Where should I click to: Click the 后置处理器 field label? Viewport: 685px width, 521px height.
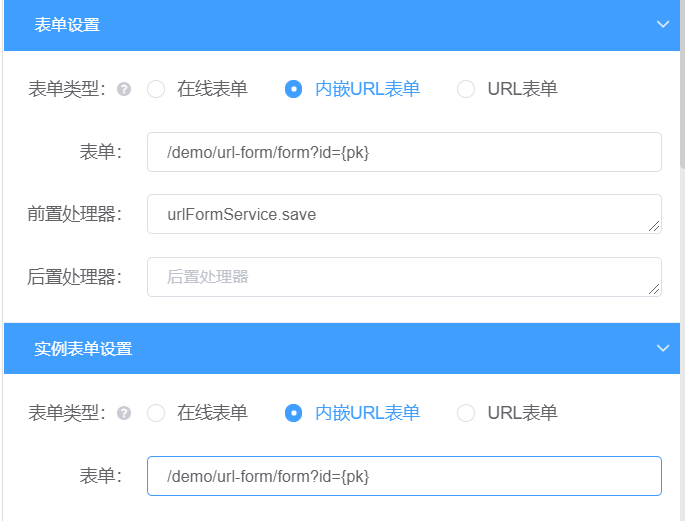point(74,277)
